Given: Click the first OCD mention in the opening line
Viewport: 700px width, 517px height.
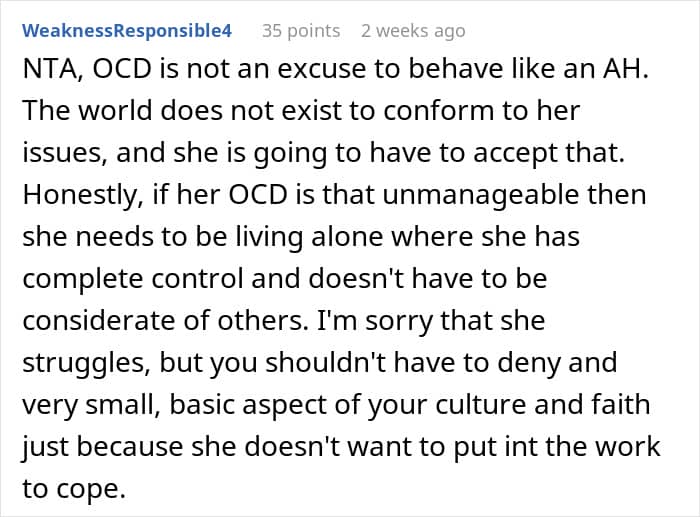Looking at the screenshot, I should pyautogui.click(x=122, y=70).
